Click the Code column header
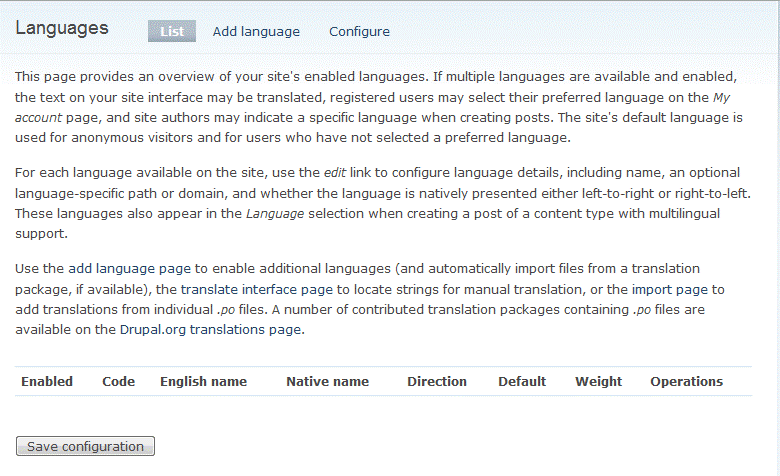This screenshot has width=780, height=476. tap(118, 381)
